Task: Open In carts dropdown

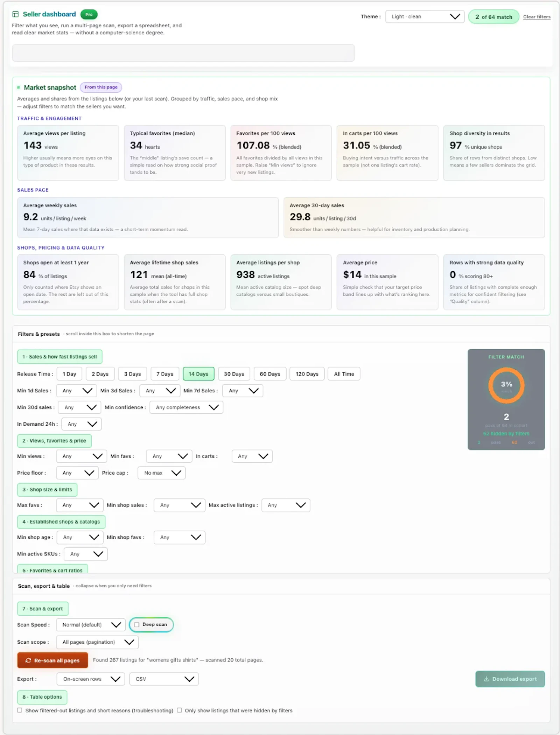Action: pos(252,456)
